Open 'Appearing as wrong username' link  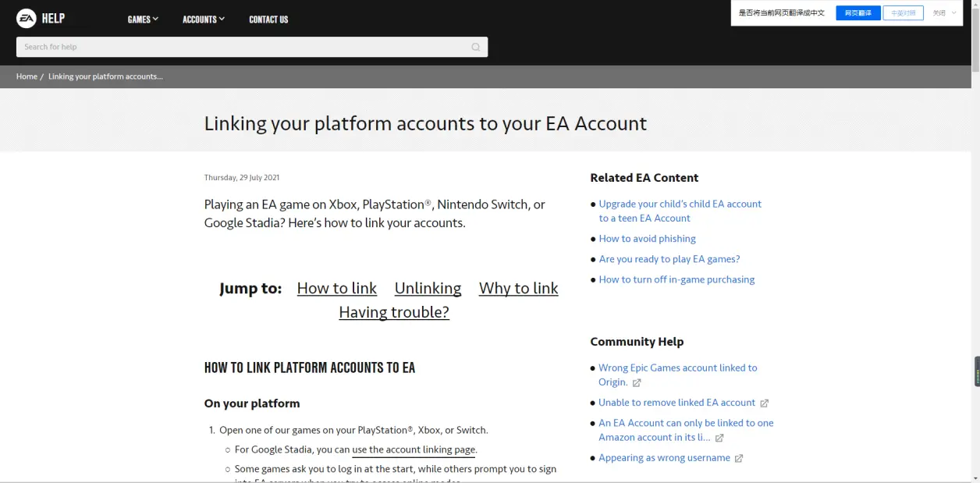pos(664,458)
